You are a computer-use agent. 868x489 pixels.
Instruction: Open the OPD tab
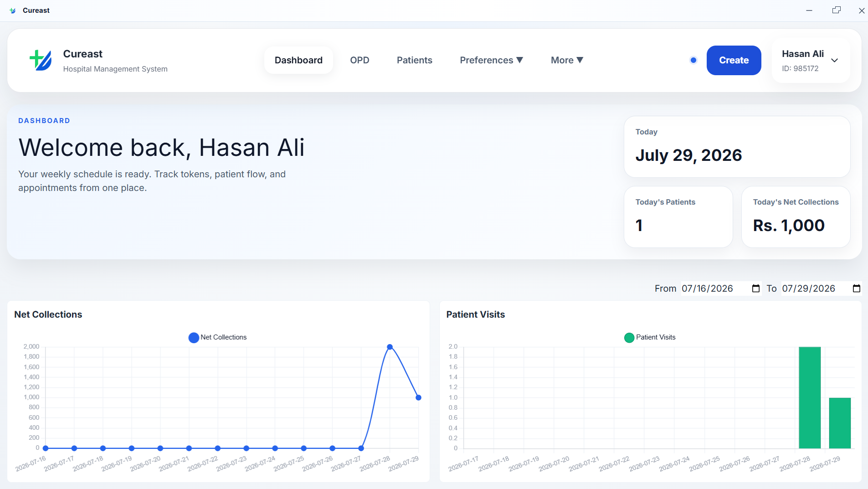[360, 60]
